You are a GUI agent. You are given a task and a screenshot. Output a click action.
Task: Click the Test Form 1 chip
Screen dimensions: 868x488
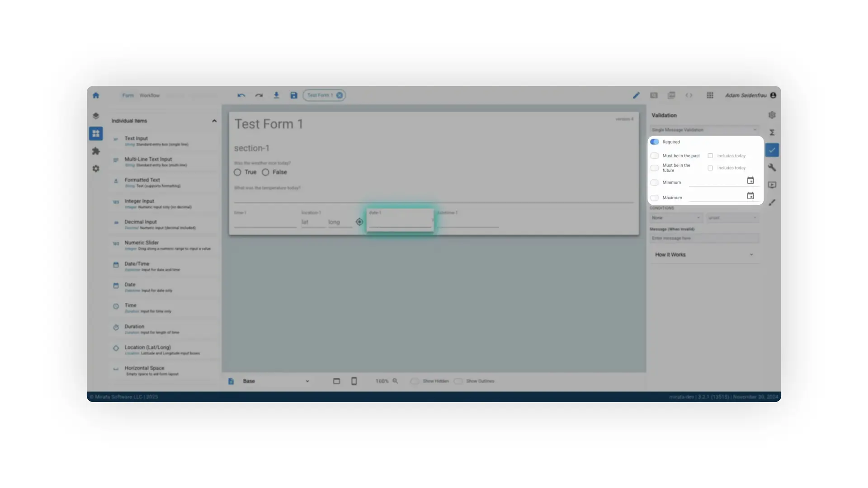coord(321,95)
